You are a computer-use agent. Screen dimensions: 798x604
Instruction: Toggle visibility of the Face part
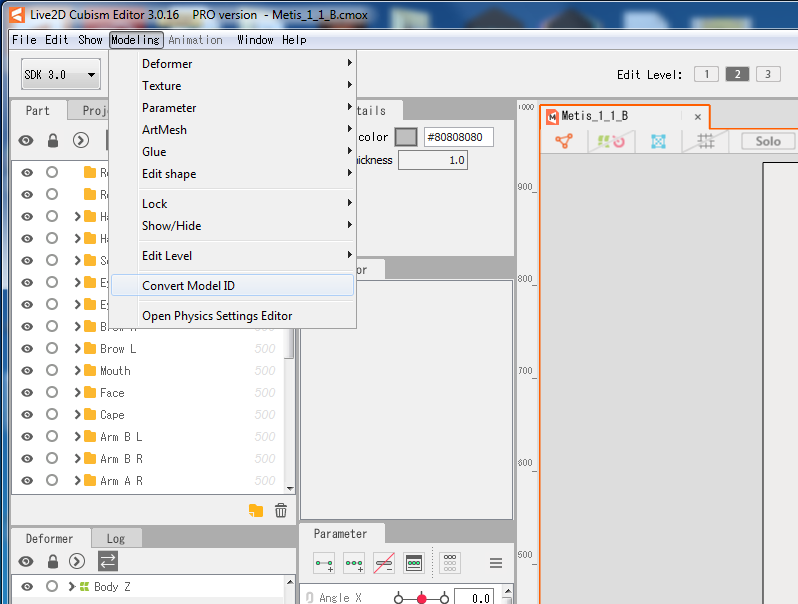click(27, 393)
